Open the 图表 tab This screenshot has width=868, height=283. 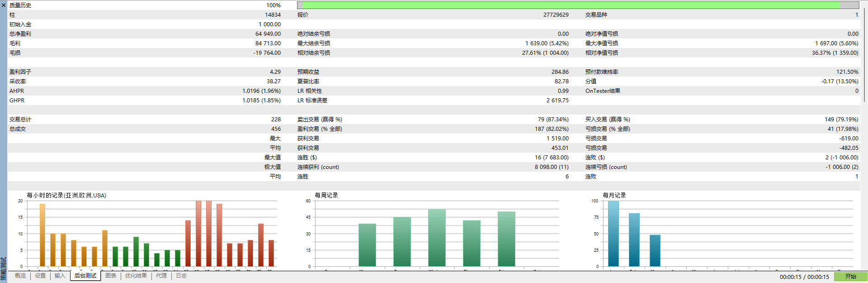click(111, 276)
